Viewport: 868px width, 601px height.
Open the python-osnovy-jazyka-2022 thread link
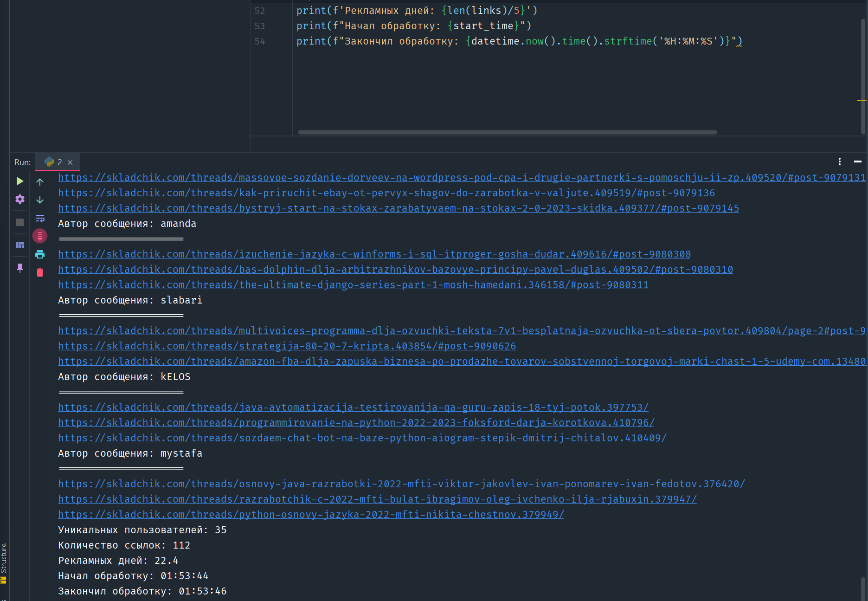click(x=311, y=515)
